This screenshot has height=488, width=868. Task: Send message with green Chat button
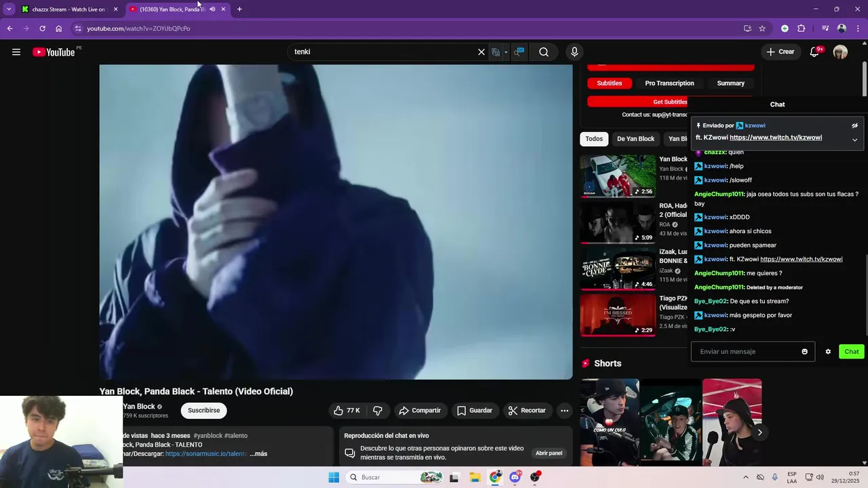pyautogui.click(x=852, y=352)
